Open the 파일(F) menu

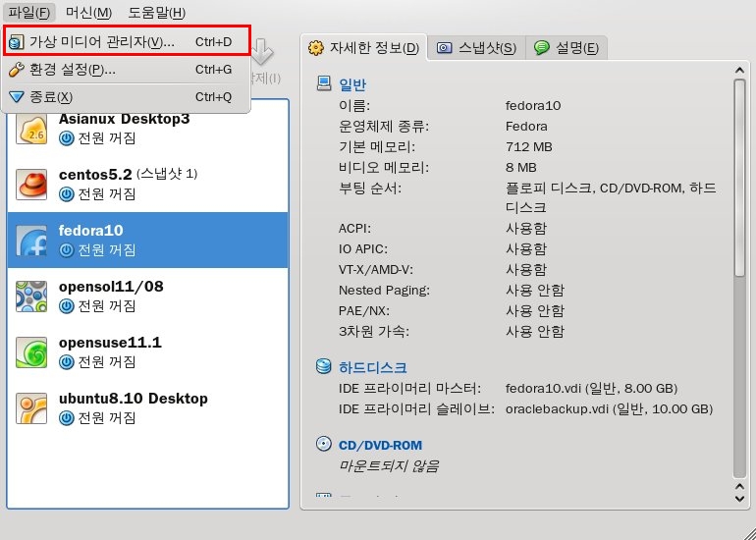(x=28, y=12)
